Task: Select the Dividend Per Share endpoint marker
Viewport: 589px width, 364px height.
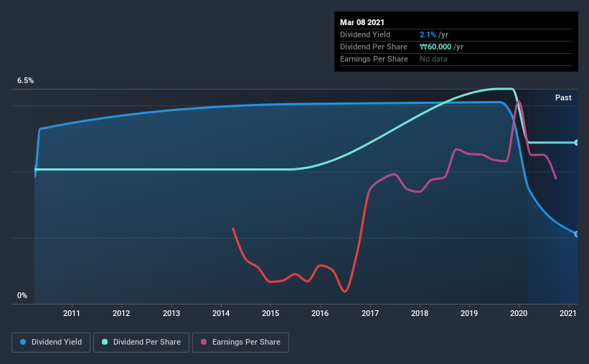Action: coord(576,143)
